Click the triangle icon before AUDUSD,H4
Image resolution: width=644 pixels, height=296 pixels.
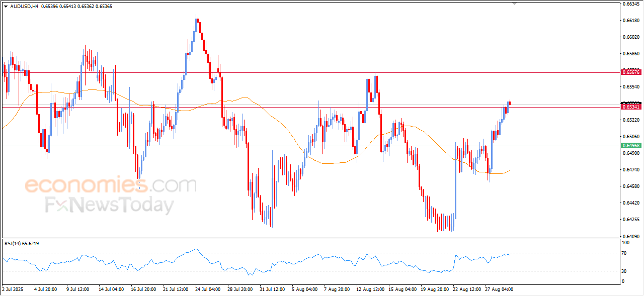[6, 7]
